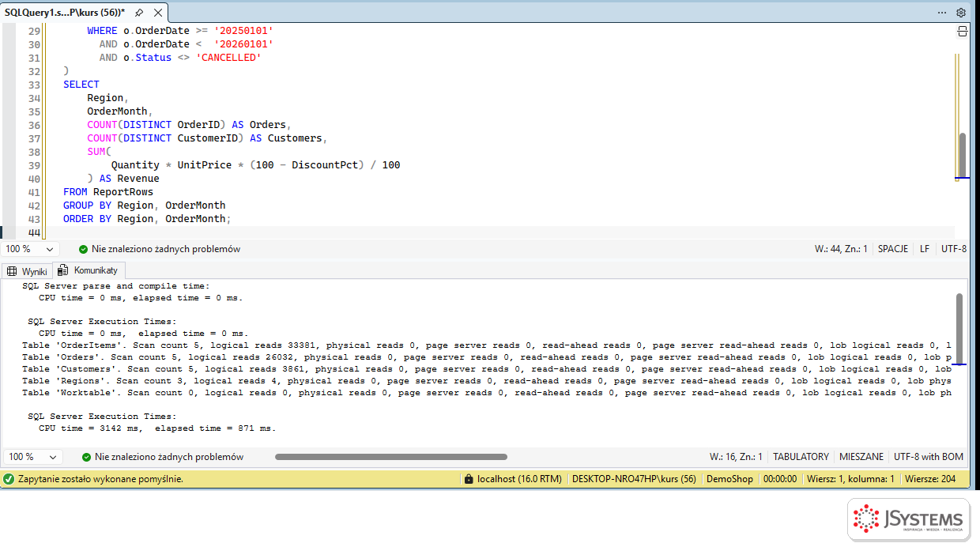
Task: Select the SQLQuery1 document tab
Action: point(65,13)
